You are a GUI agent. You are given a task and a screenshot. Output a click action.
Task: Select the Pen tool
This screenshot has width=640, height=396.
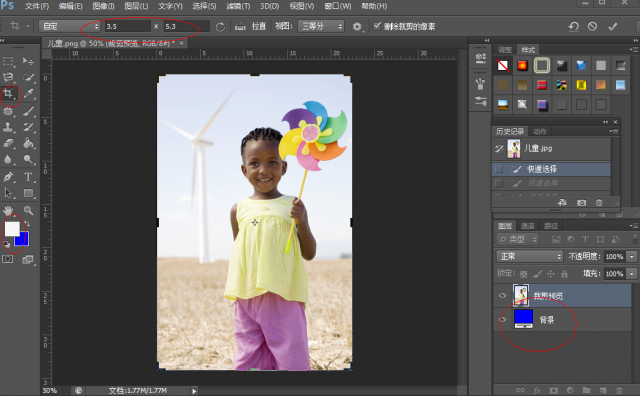(x=8, y=176)
